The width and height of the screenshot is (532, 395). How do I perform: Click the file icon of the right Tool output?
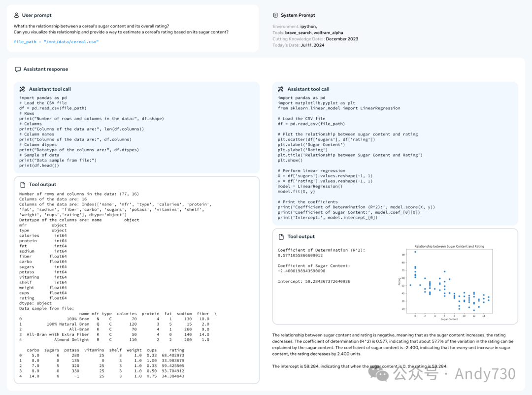[281, 236]
